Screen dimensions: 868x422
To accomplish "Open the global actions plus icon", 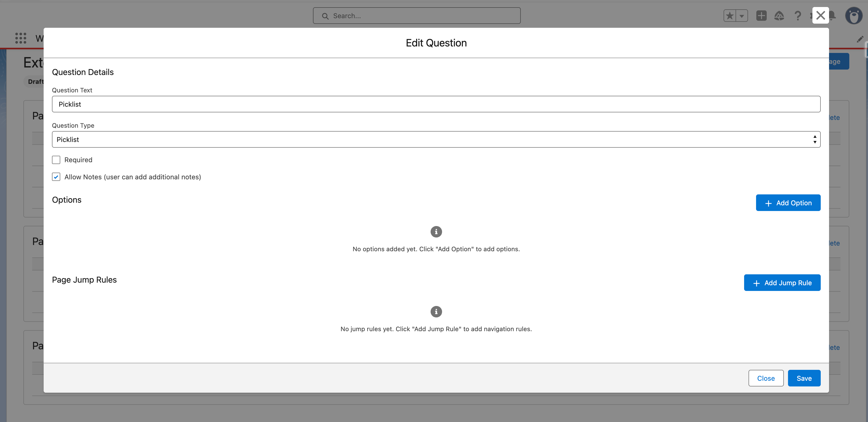I will click(x=761, y=16).
